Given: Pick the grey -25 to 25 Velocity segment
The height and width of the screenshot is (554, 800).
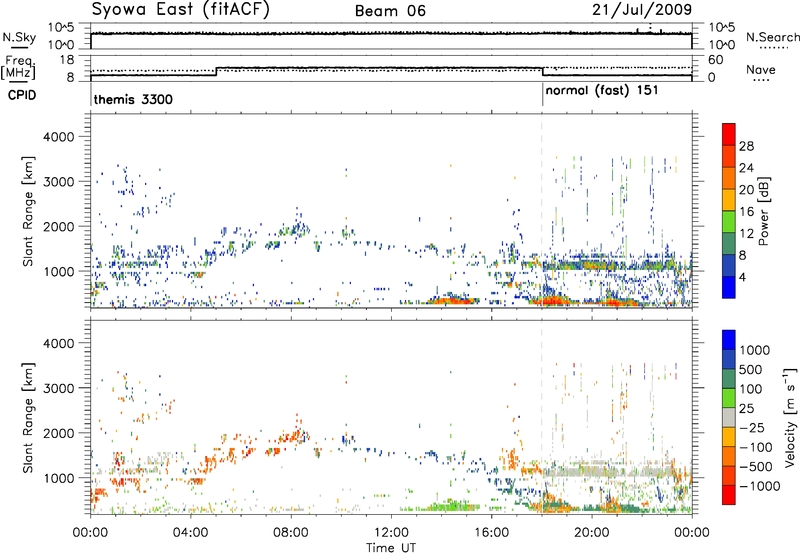Looking at the screenshot, I should 729,417.
